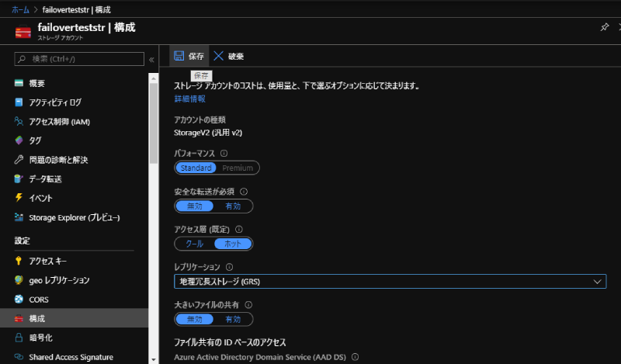The width and height of the screenshot is (621, 364).
Task: Click the タグ tag icon
Action: click(19, 140)
